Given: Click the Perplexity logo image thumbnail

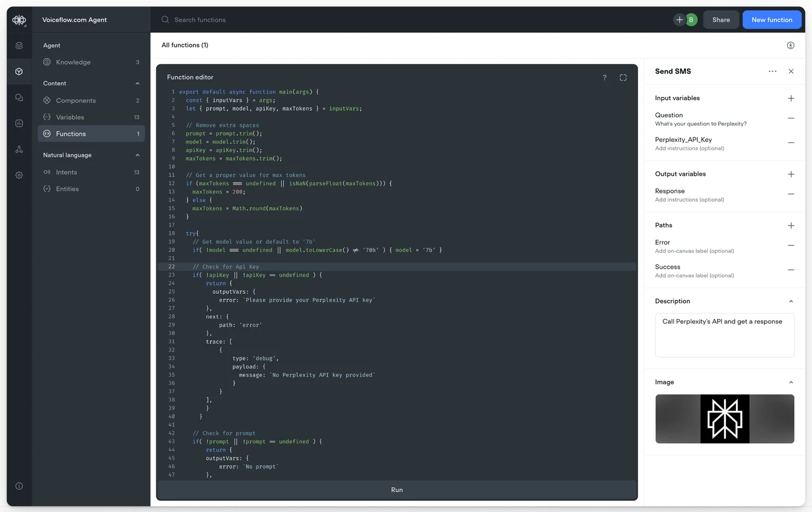Looking at the screenshot, I should pos(725,419).
